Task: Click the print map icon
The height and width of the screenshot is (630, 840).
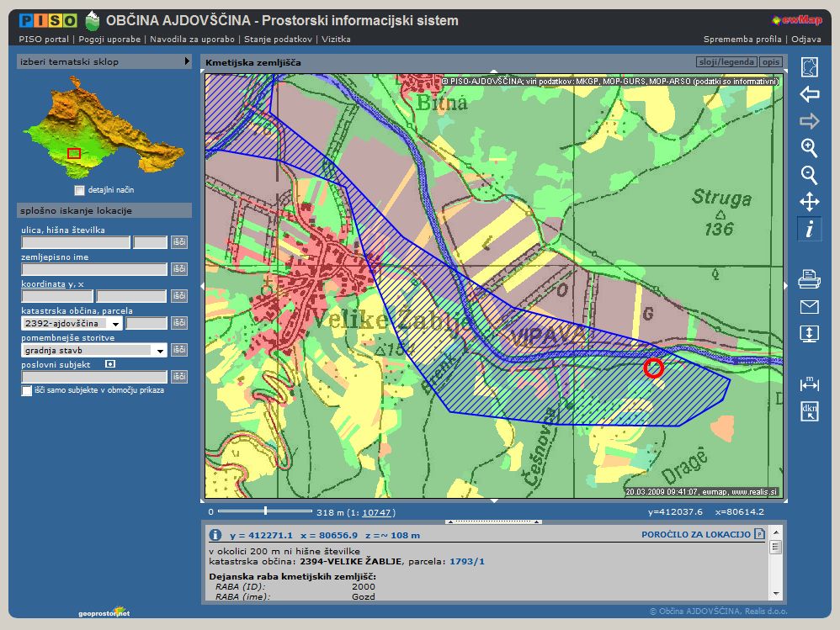Action: [809, 278]
